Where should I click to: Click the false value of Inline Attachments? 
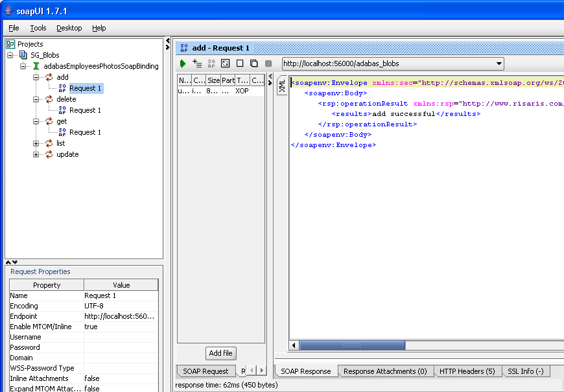point(121,378)
